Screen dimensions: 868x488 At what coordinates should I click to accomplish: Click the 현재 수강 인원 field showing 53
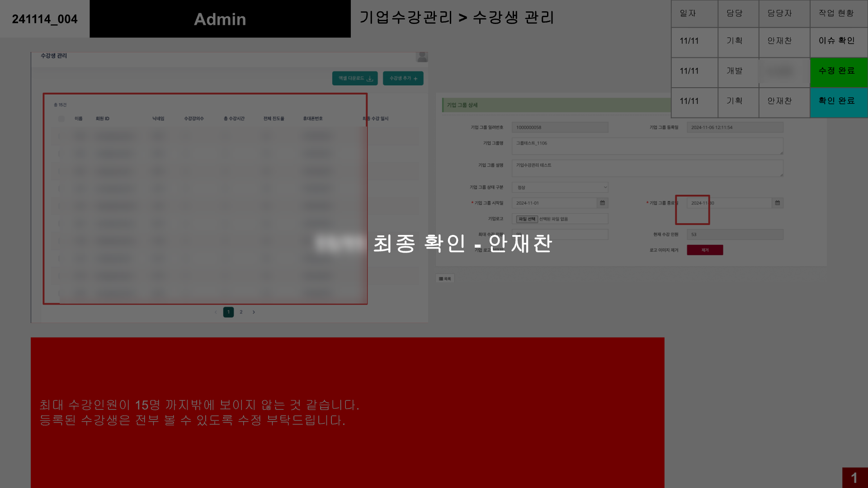coord(735,235)
